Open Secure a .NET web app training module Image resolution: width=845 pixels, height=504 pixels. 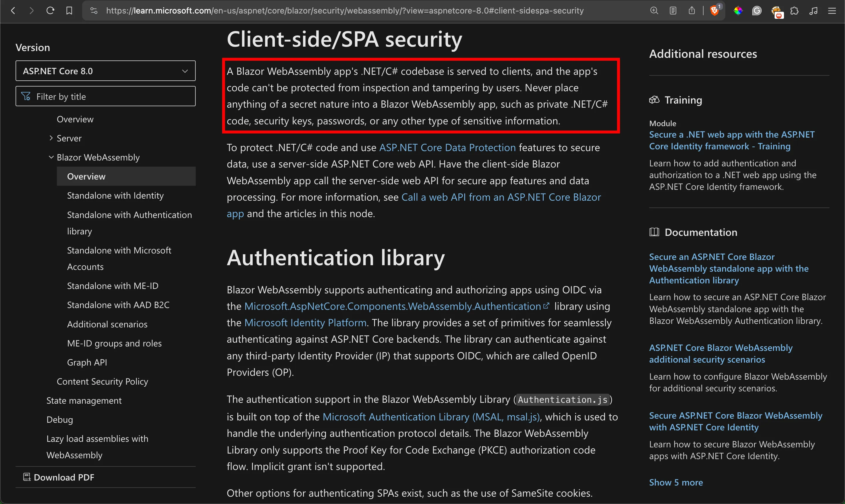[732, 140]
